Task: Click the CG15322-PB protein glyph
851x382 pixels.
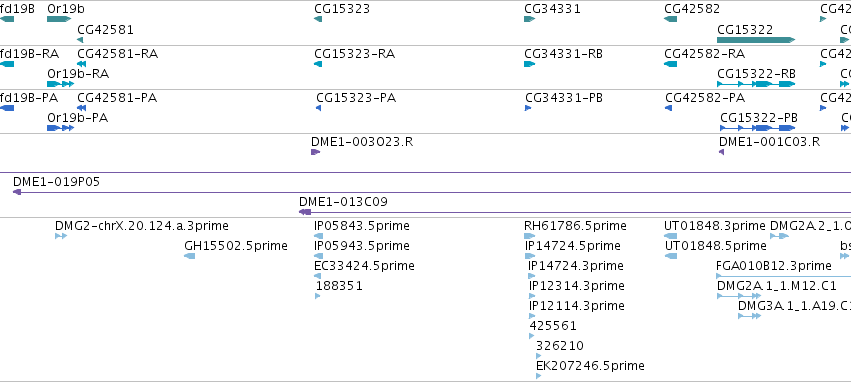Action: 758,128
